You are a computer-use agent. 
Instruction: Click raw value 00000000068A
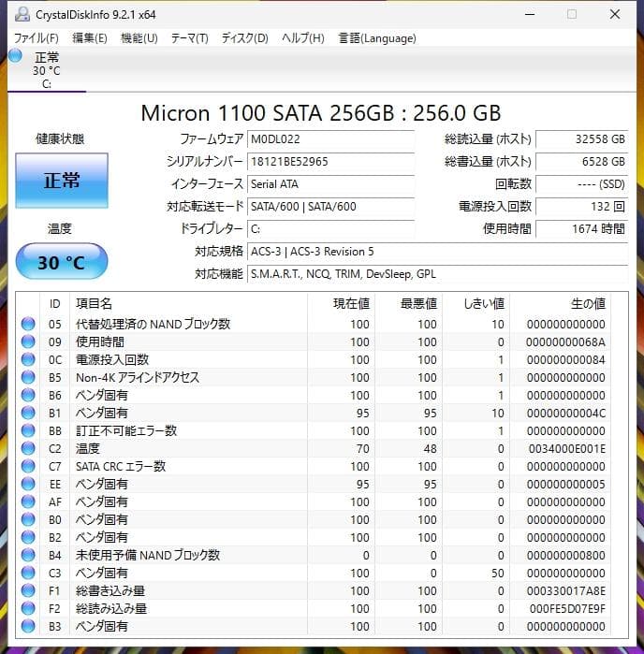coord(565,342)
